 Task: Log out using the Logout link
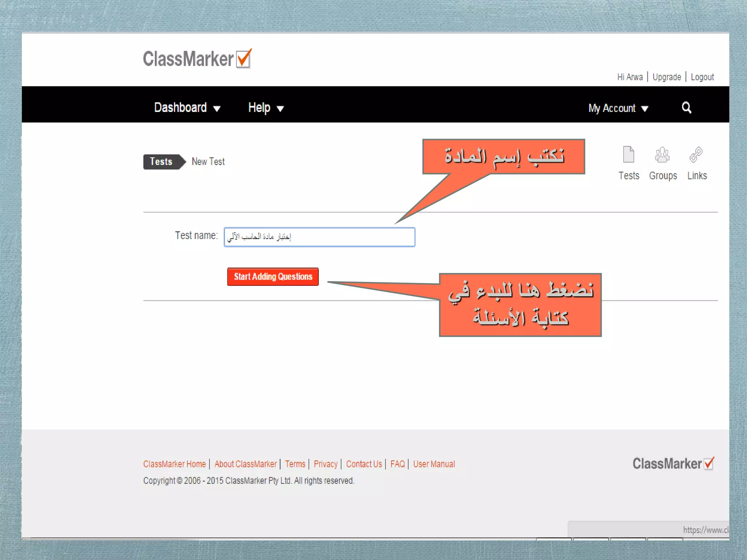pyautogui.click(x=702, y=77)
